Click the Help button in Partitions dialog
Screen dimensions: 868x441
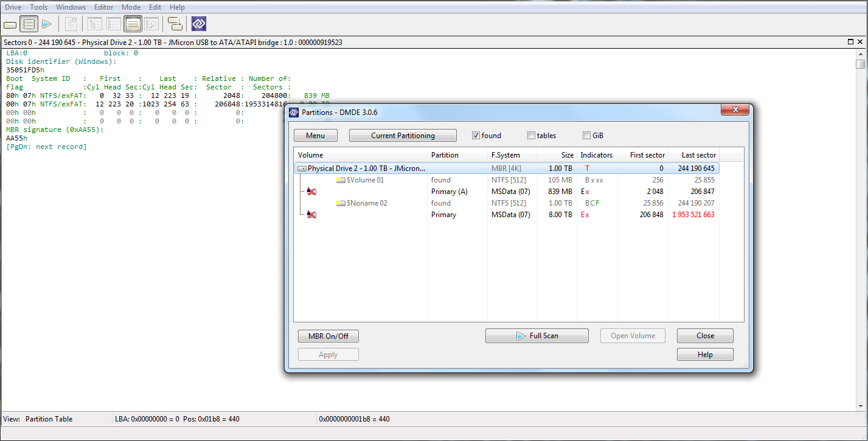(706, 355)
